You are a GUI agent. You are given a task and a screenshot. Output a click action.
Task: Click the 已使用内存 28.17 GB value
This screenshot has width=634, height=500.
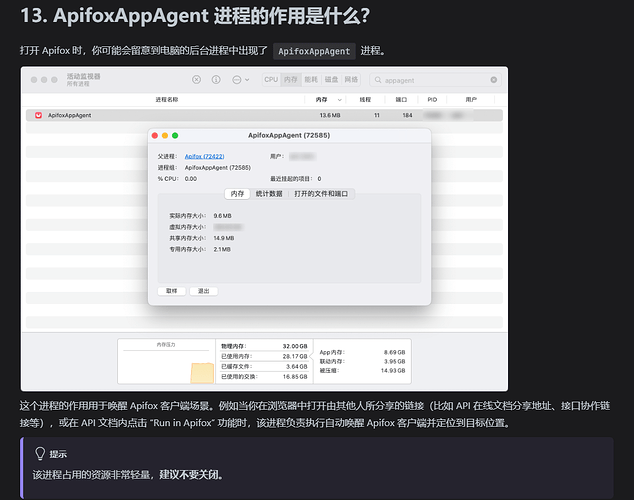[295, 356]
